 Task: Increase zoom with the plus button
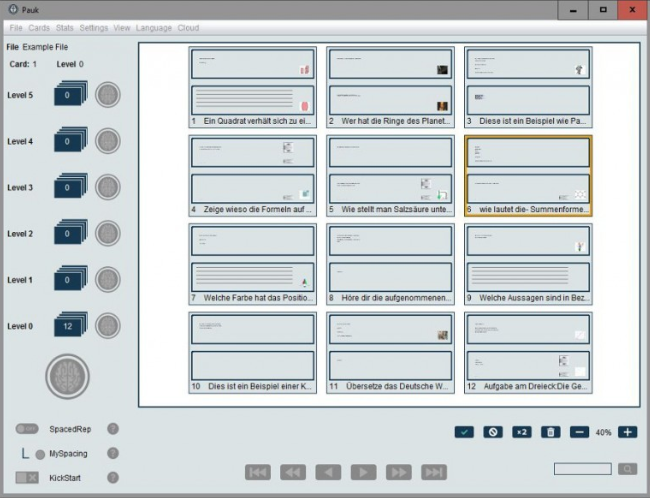[x=628, y=432]
